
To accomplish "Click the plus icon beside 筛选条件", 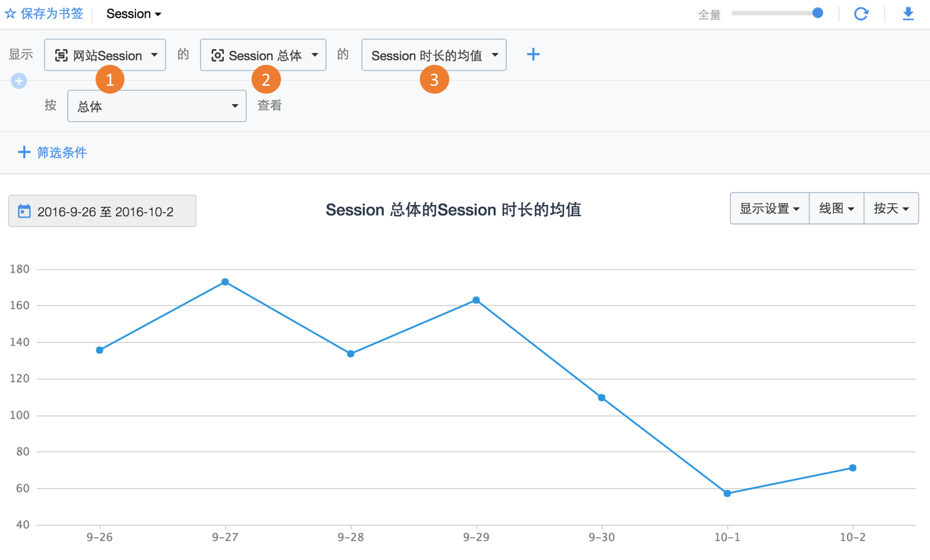I will 24,153.
